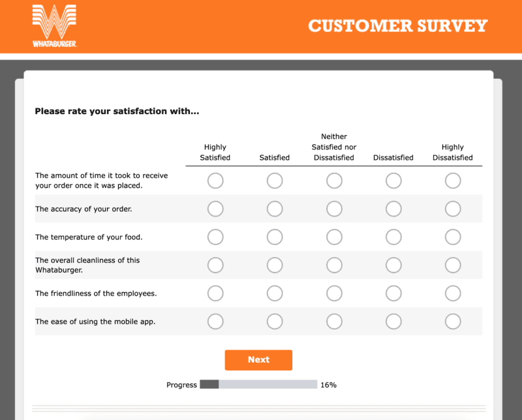Choose Neither Satisfied nor Dissatisfied for food temperature
The height and width of the screenshot is (420, 522).
pos(334,237)
